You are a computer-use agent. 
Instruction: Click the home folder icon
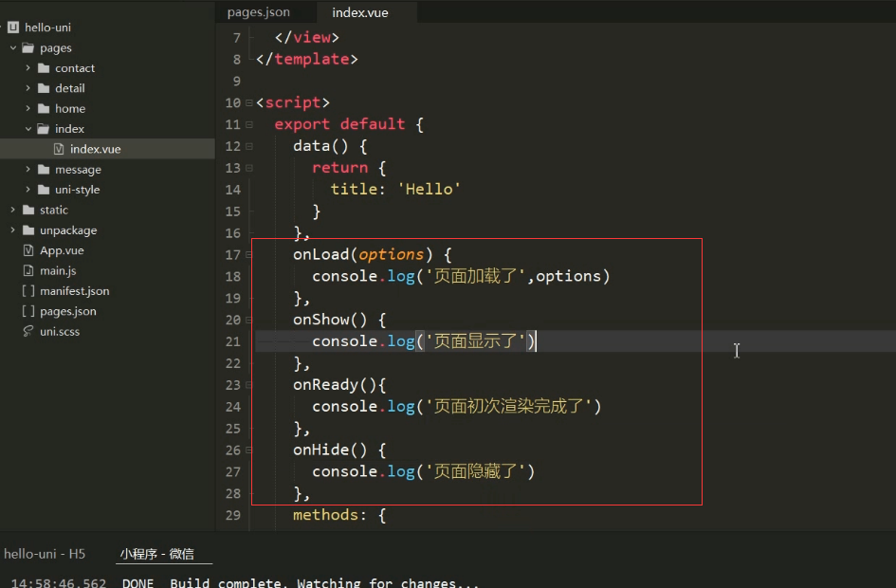(44, 108)
